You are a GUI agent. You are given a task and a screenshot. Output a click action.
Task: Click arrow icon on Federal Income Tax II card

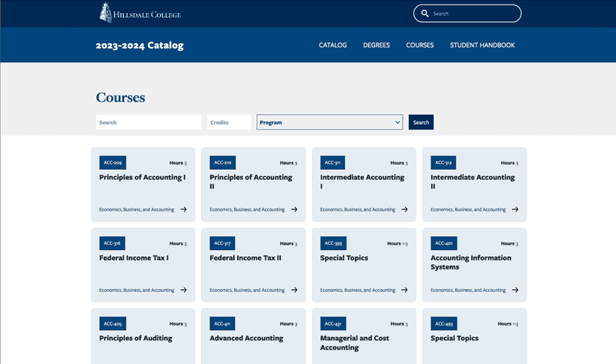click(x=294, y=290)
